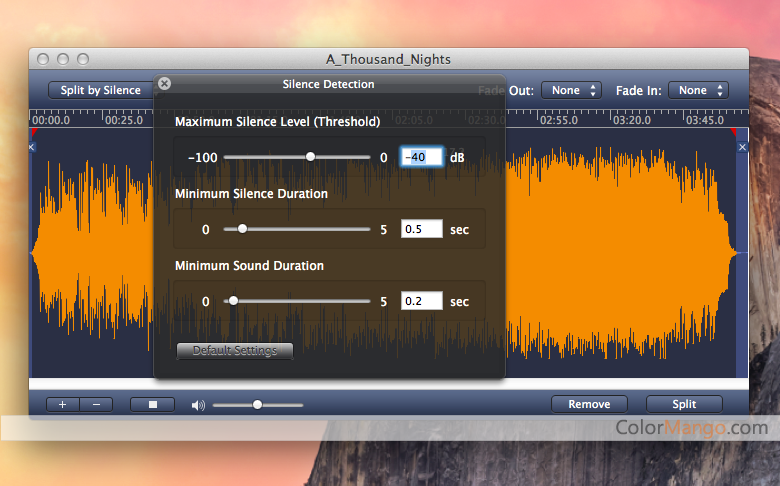Adjust the Minimum Sound Duration slider

[x=233, y=301]
